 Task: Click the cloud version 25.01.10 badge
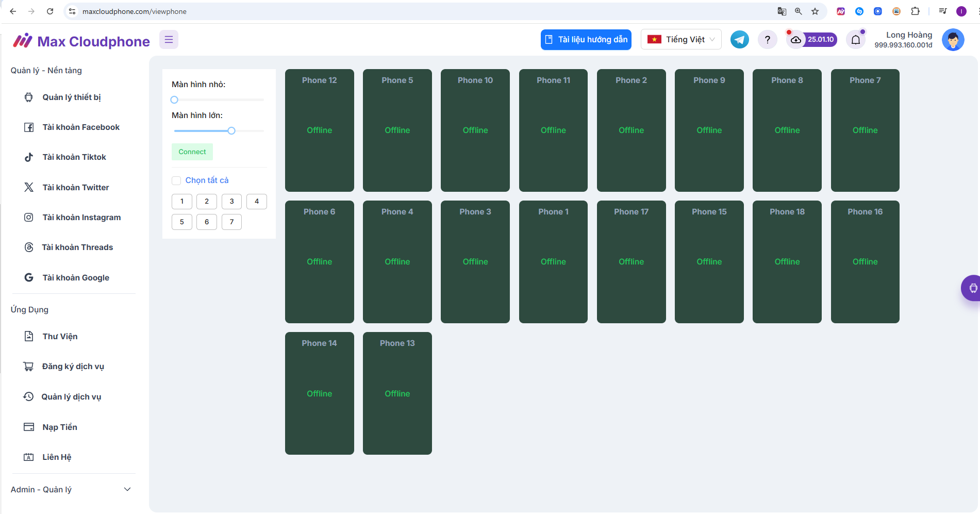[x=812, y=40]
